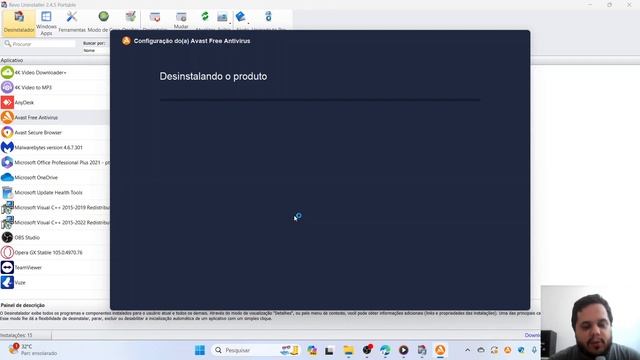Open the weather widget showing 32°C
640x360 pixels.
pos(33,350)
